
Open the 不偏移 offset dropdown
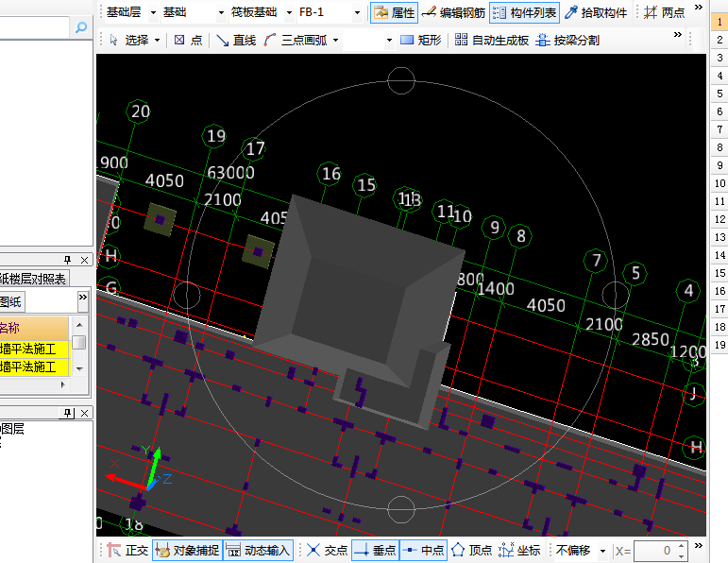(602, 551)
